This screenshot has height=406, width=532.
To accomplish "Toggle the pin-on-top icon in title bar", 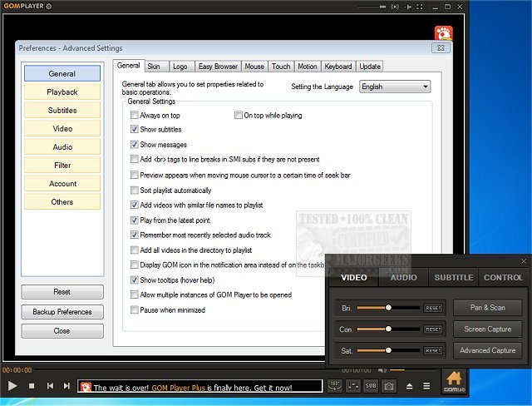I will click(408, 7).
